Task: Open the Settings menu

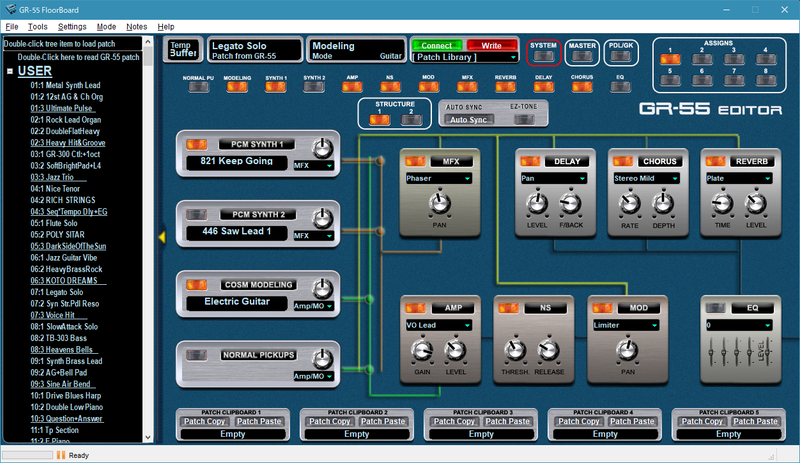Action: (x=72, y=27)
